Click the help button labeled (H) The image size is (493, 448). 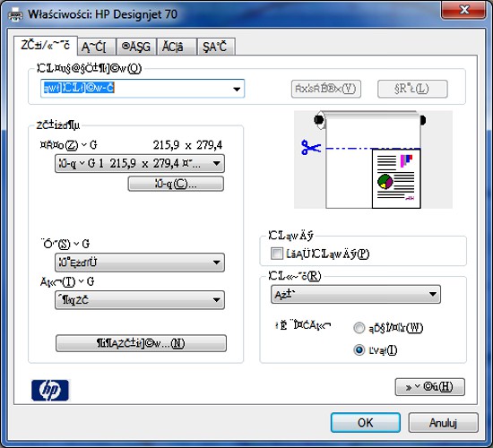(429, 387)
